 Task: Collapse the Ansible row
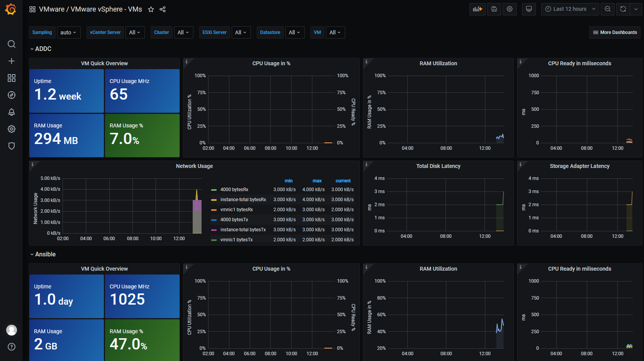pyautogui.click(x=43, y=254)
